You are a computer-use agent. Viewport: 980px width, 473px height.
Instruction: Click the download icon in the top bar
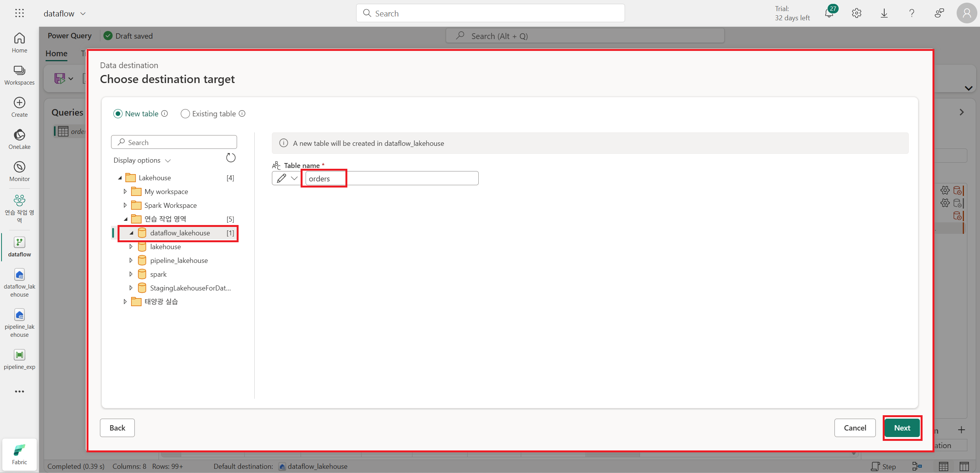point(884,13)
